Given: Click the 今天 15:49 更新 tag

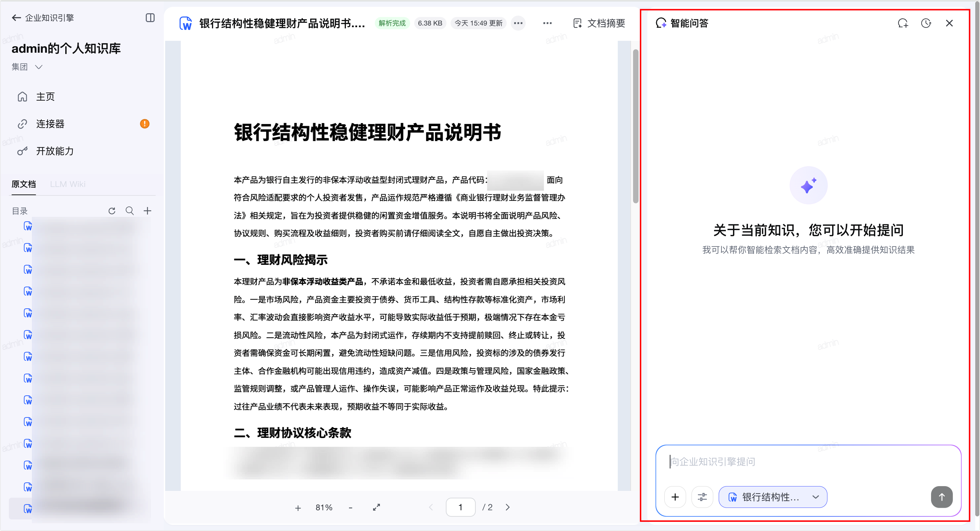Looking at the screenshot, I should (478, 23).
